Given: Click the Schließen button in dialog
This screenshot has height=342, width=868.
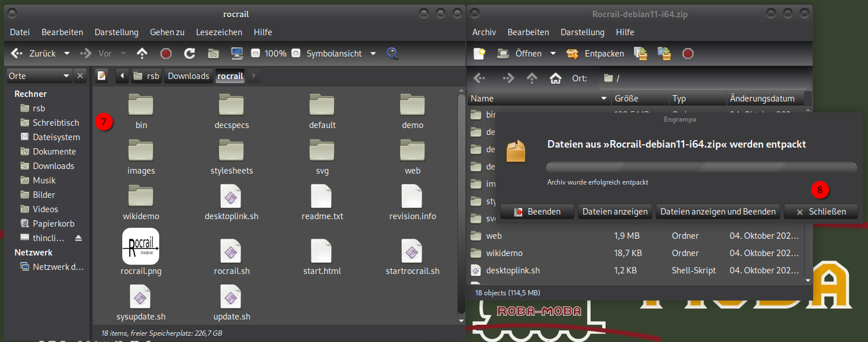Looking at the screenshot, I should [820, 212].
